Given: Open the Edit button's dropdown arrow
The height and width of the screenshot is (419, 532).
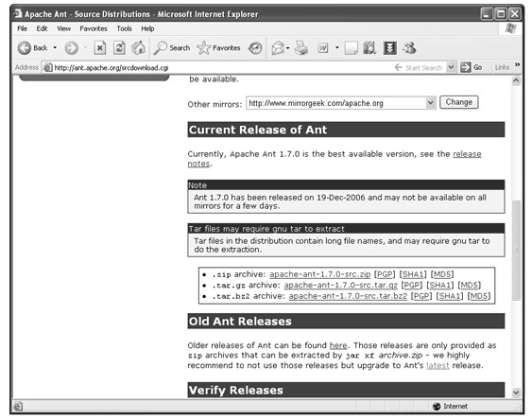Looking at the screenshot, I should coord(337,48).
